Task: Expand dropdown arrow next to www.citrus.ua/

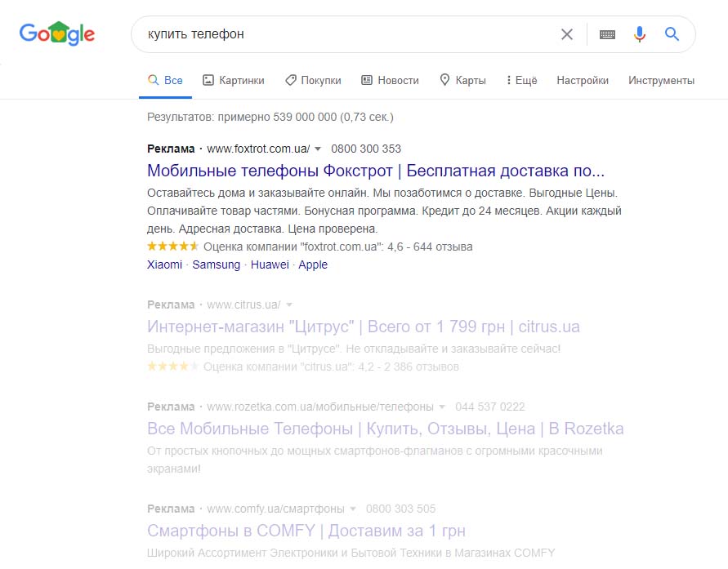Action: (289, 305)
